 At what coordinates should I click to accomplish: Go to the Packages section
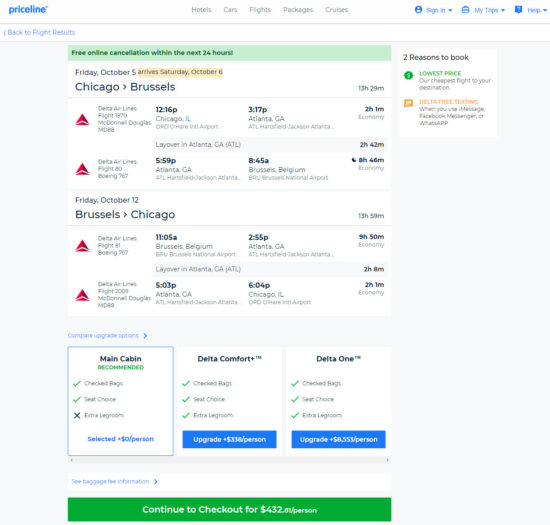[x=298, y=9]
